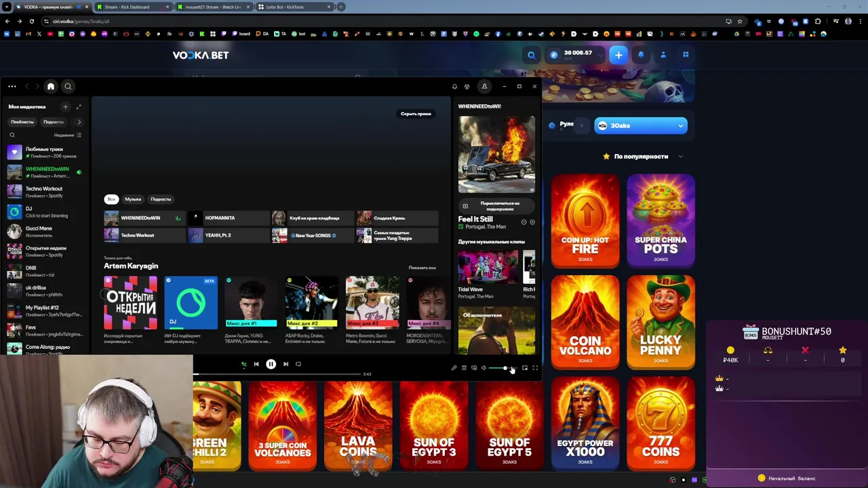868x488 pixels.
Task: Mute Spotify with the speaker icon
Action: (x=484, y=367)
